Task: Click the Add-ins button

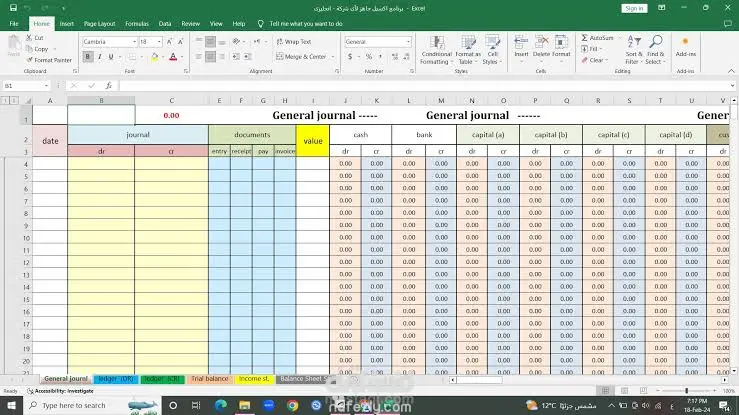Action: (x=685, y=46)
